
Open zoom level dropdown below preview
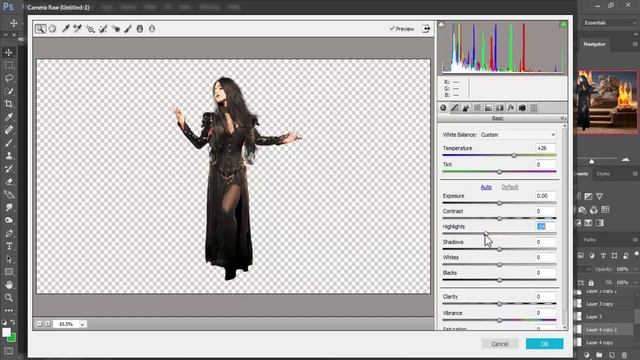pyautogui.click(x=82, y=324)
